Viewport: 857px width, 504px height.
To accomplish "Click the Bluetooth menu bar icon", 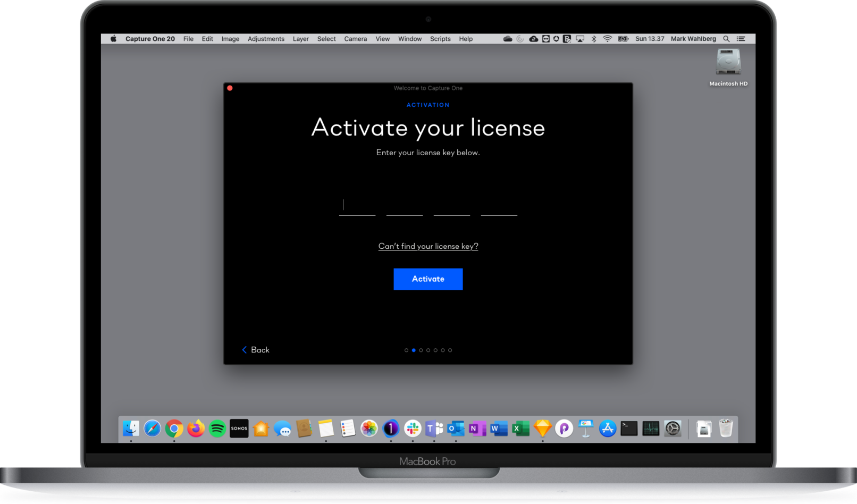I will pos(593,38).
